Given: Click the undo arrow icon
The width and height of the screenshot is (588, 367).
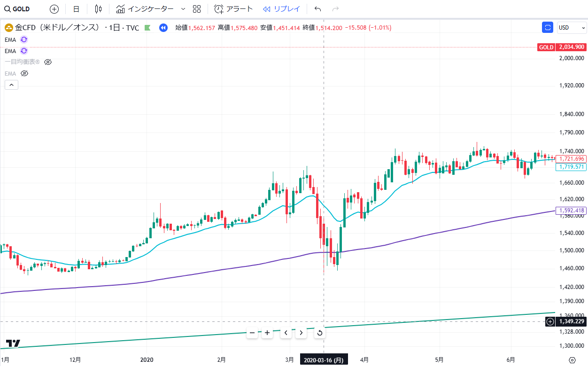Looking at the screenshot, I should click(318, 9).
